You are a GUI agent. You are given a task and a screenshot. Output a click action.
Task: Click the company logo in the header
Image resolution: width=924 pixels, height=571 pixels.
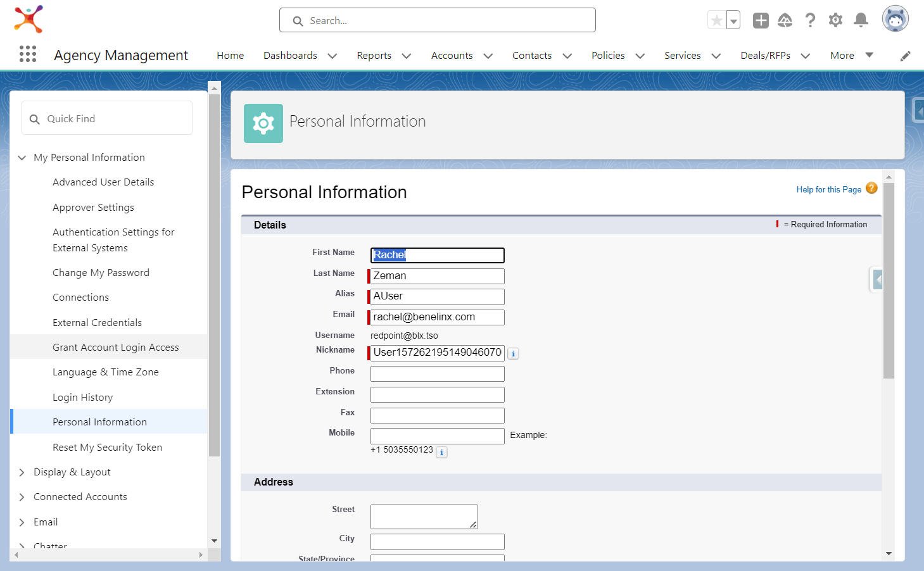click(x=28, y=19)
